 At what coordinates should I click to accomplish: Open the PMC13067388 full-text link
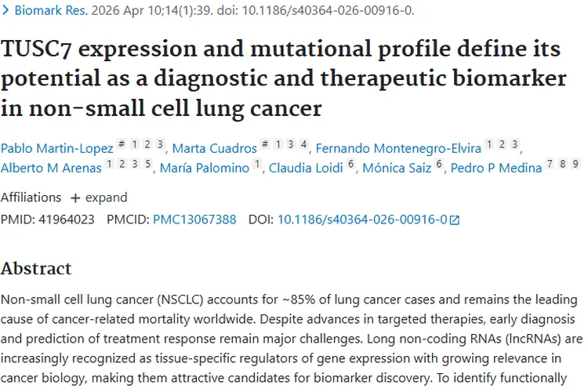point(194,220)
